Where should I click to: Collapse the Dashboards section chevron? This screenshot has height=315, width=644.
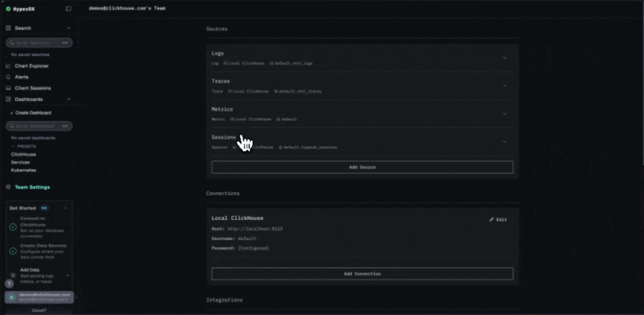pos(69,99)
